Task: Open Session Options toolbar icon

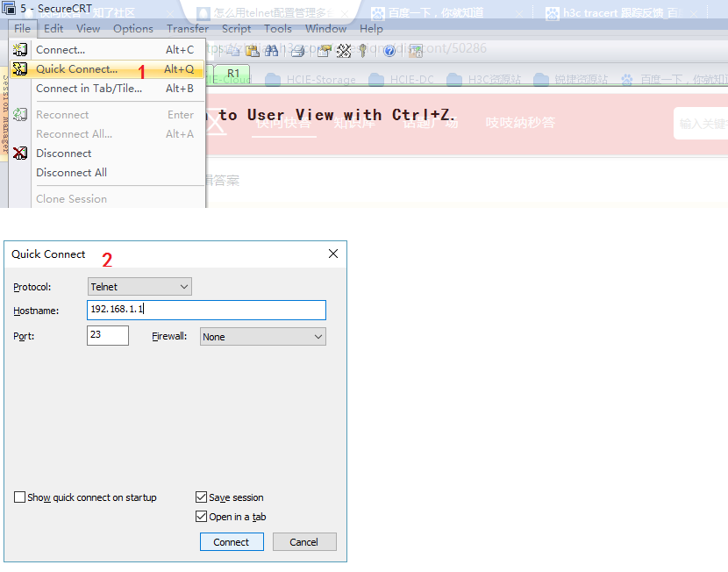Action: (x=325, y=51)
